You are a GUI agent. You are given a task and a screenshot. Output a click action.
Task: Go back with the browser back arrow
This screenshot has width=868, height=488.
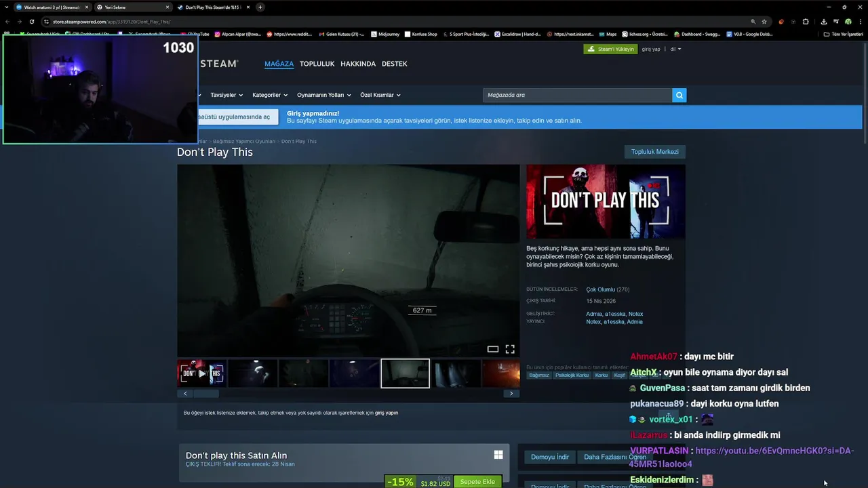coord(7,22)
